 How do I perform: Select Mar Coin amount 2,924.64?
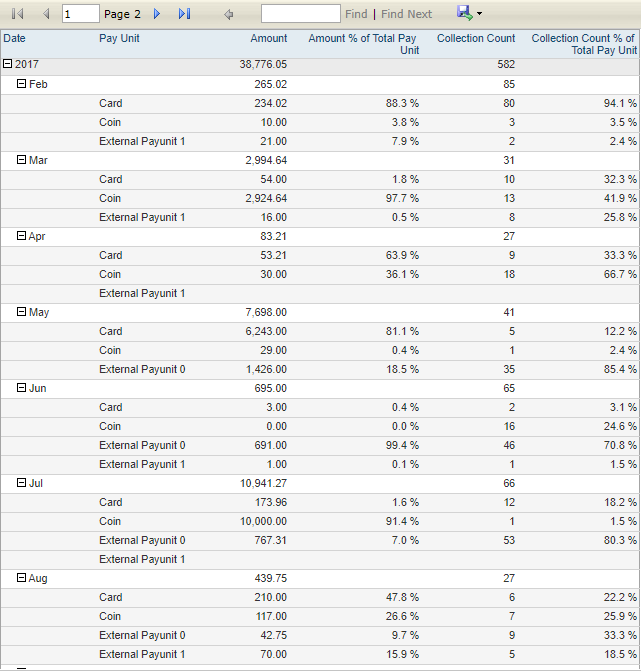(266, 198)
